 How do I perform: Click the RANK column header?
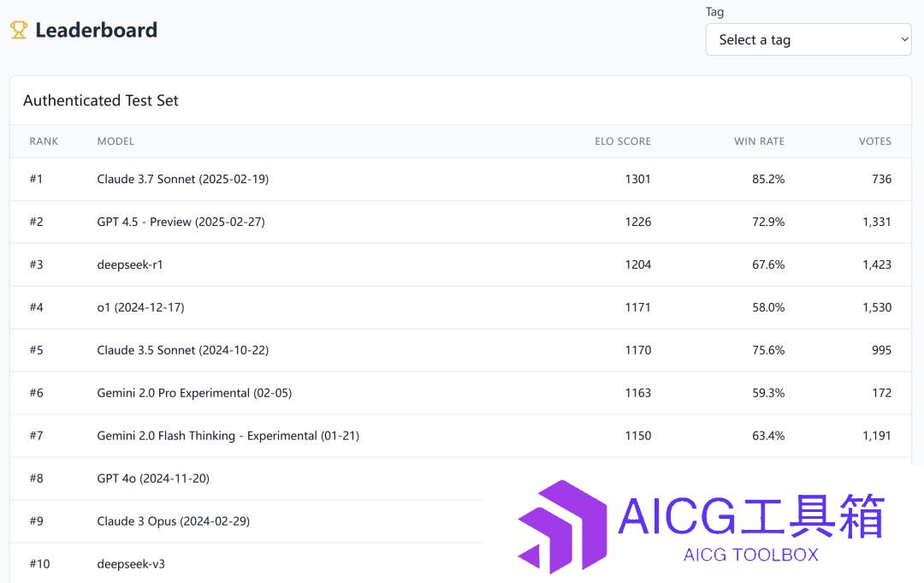(x=44, y=141)
